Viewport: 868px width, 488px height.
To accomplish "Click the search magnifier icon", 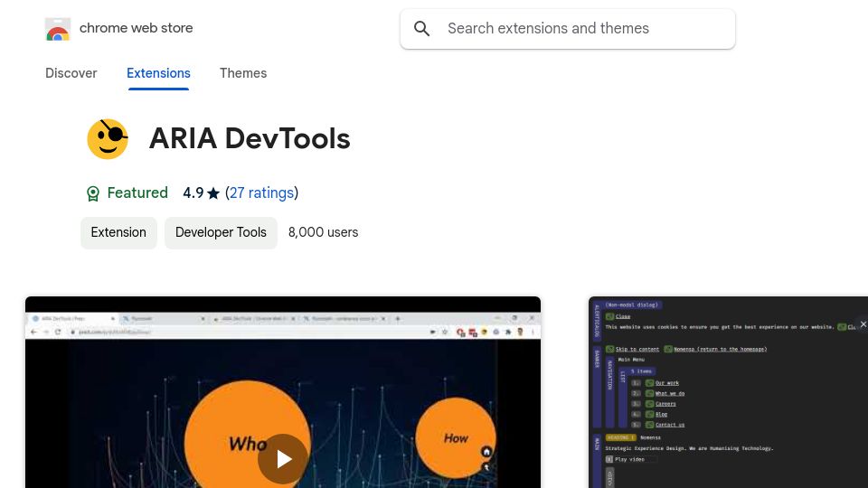I will pos(422,29).
